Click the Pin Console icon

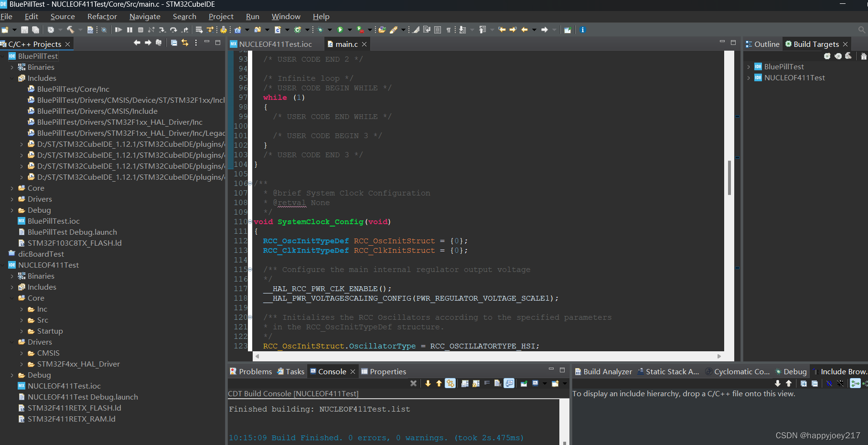pyautogui.click(x=524, y=383)
